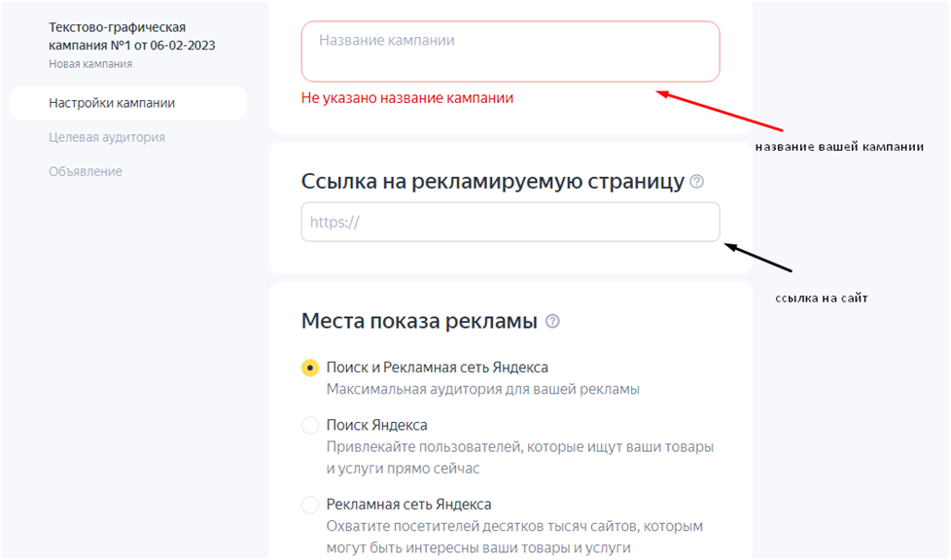Click the annotation text "ссылка на сайт"
The height and width of the screenshot is (560, 951).
coord(821,298)
